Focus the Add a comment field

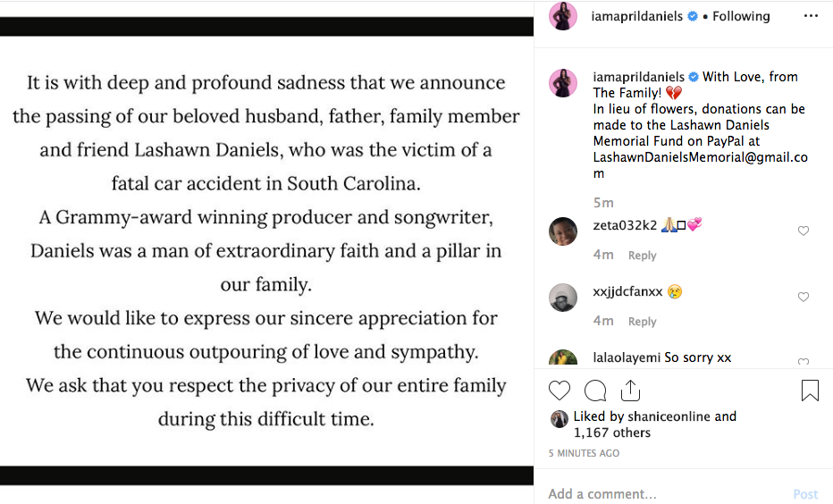[661, 494]
